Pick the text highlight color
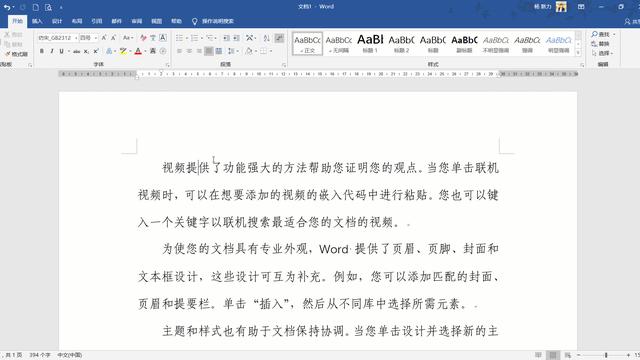This screenshot has width=640, height=360. [123, 51]
